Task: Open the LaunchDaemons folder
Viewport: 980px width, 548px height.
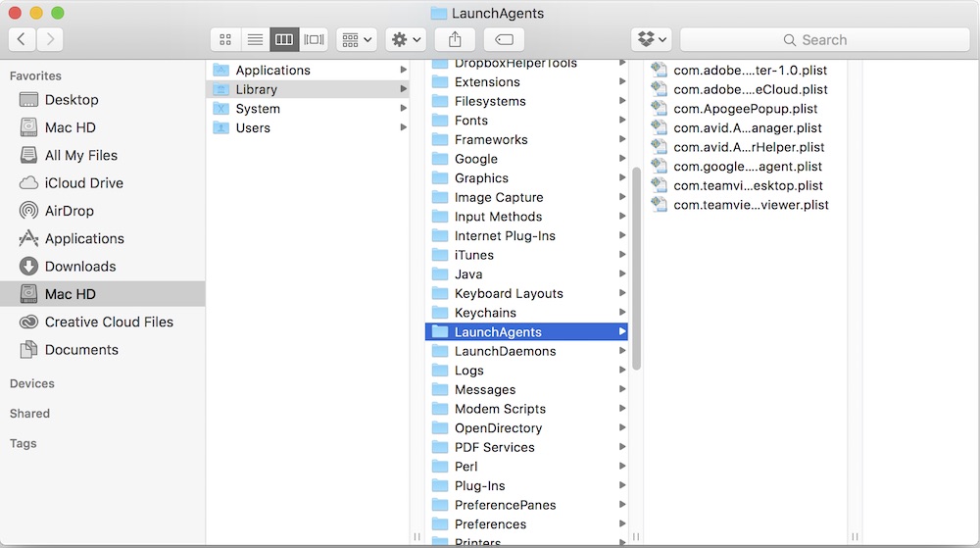Action: tap(527, 351)
